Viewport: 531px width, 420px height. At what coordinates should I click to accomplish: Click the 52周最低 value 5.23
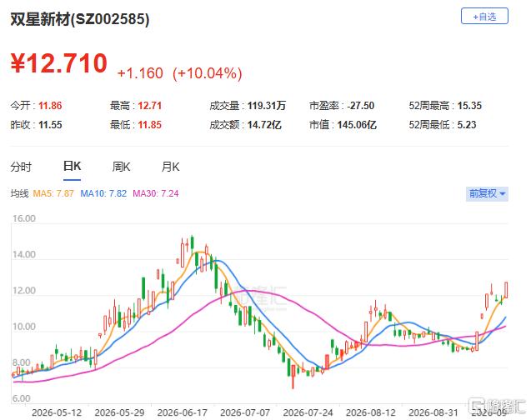tap(467, 125)
